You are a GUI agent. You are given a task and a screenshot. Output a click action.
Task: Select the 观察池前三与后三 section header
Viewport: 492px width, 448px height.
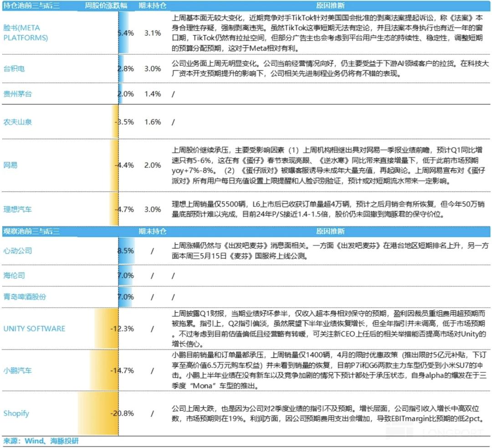pyautogui.click(x=31, y=231)
